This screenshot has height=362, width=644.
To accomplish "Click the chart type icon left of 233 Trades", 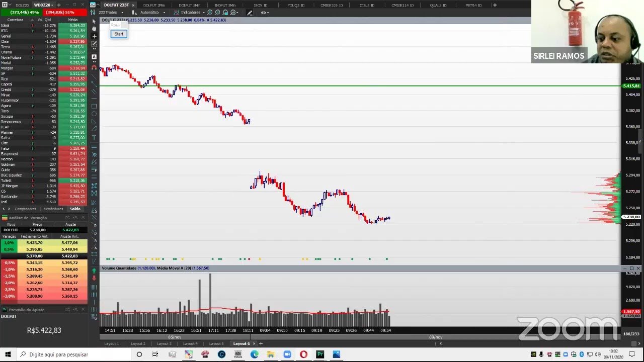I will [93, 12].
